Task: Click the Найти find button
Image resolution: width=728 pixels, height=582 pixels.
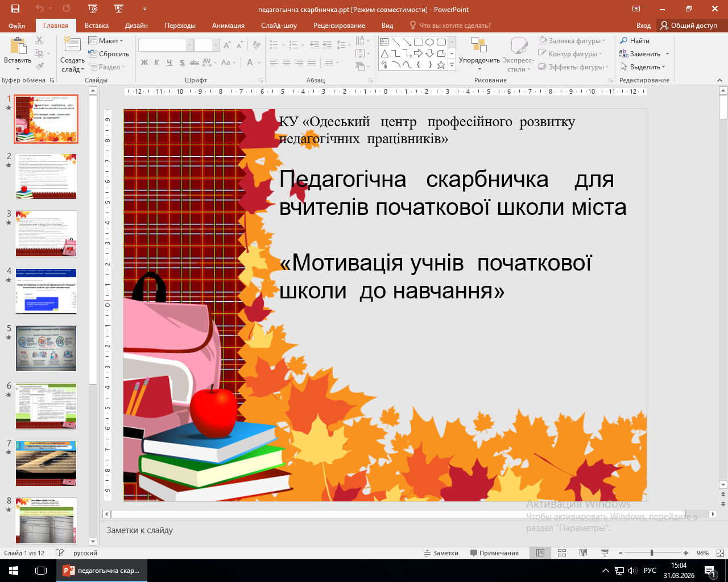Action: coord(635,41)
